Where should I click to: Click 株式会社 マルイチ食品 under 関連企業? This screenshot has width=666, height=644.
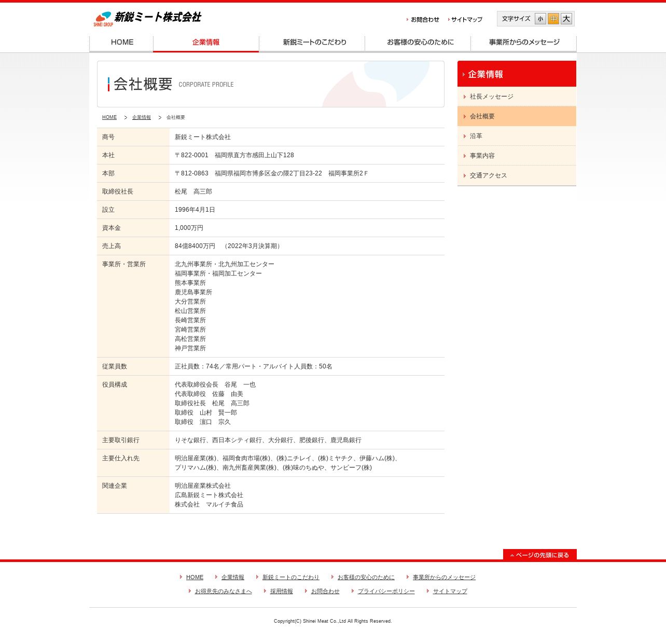click(209, 504)
